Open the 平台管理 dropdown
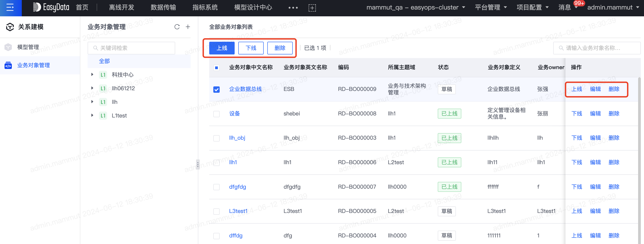Image resolution: width=644 pixels, height=244 pixels. 491,7
